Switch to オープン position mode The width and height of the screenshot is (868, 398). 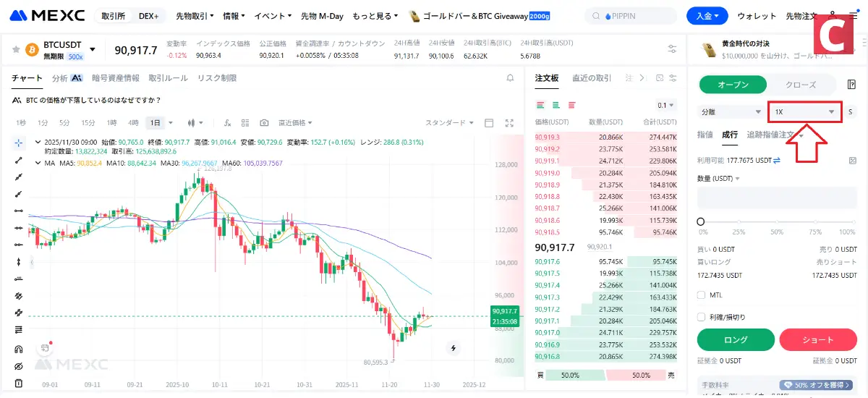pyautogui.click(x=733, y=85)
